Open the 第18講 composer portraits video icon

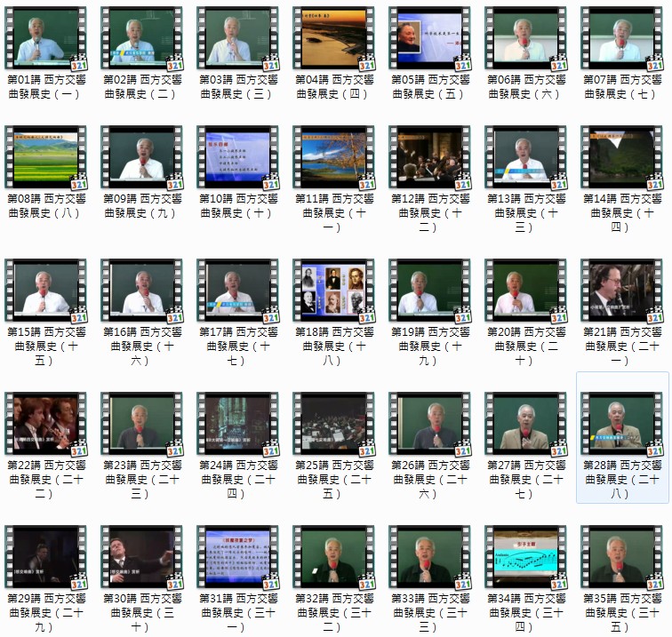333,291
